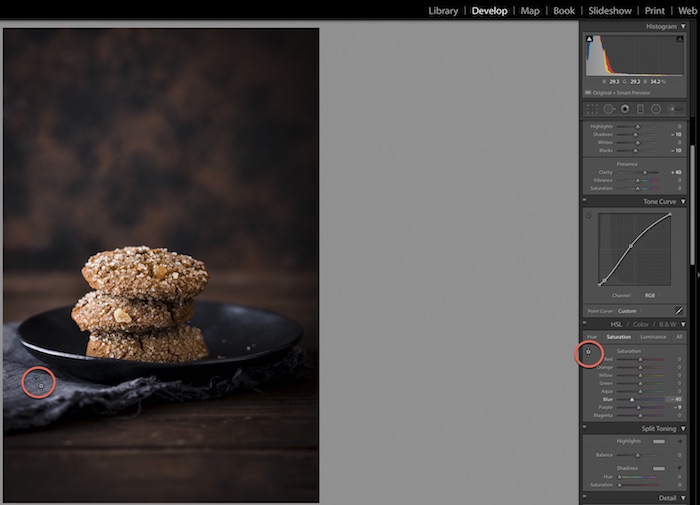700x505 pixels.
Task: Collapse the Split Toning Shadows disclosure triangle
Action: point(680,468)
